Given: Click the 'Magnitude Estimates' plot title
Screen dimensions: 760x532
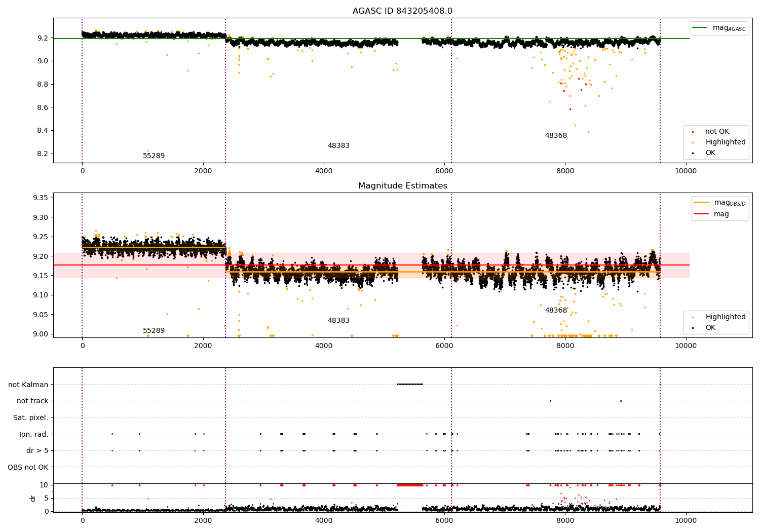Looking at the screenshot, I should point(402,186).
